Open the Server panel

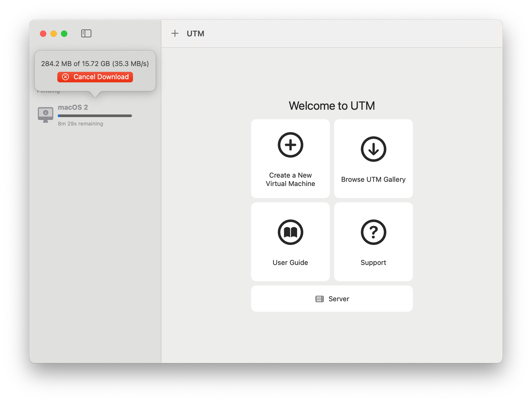click(x=332, y=299)
